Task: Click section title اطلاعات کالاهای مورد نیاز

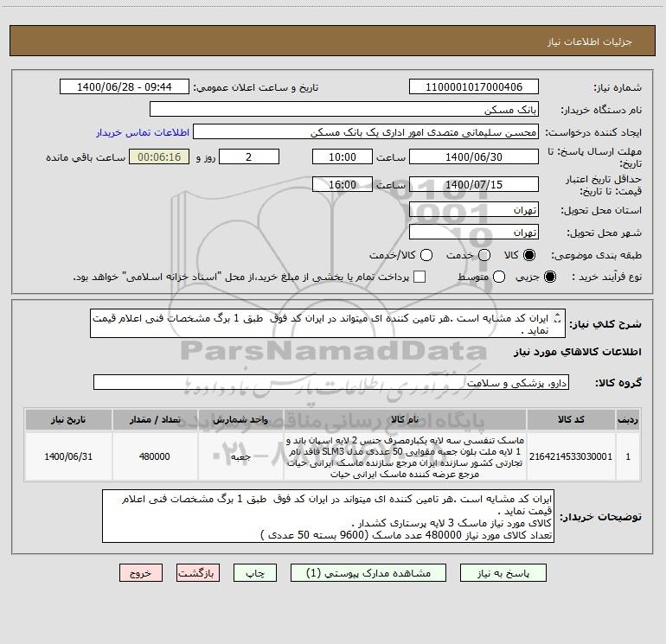Action: 578,352
